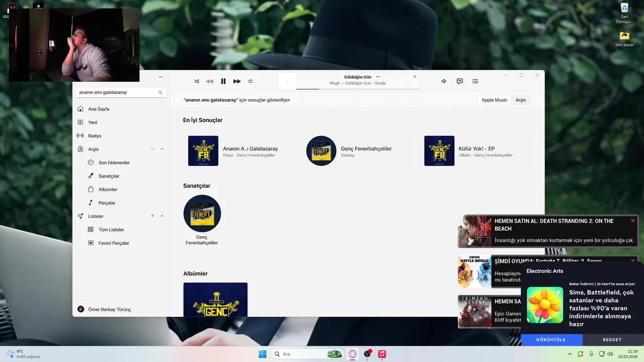Image resolution: width=644 pixels, height=362 pixels.
Task: Favorite Güldüğün Gün with the star
Action: (x=415, y=76)
